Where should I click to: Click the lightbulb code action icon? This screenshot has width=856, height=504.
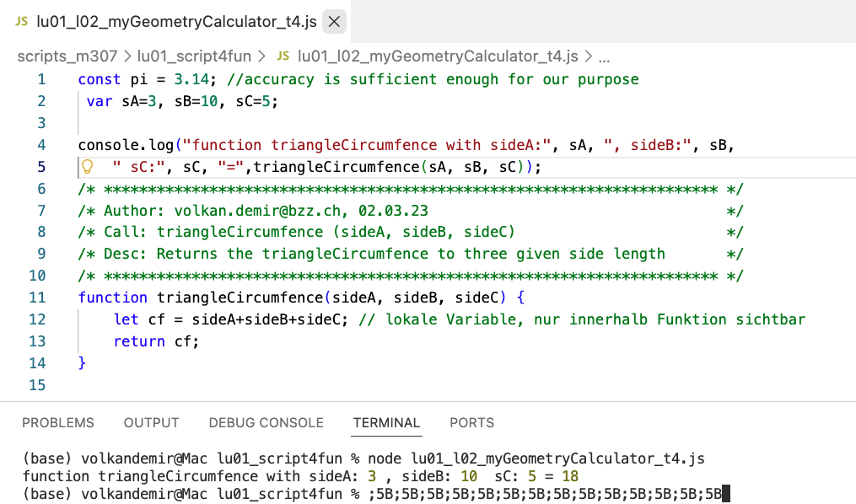[x=85, y=167]
